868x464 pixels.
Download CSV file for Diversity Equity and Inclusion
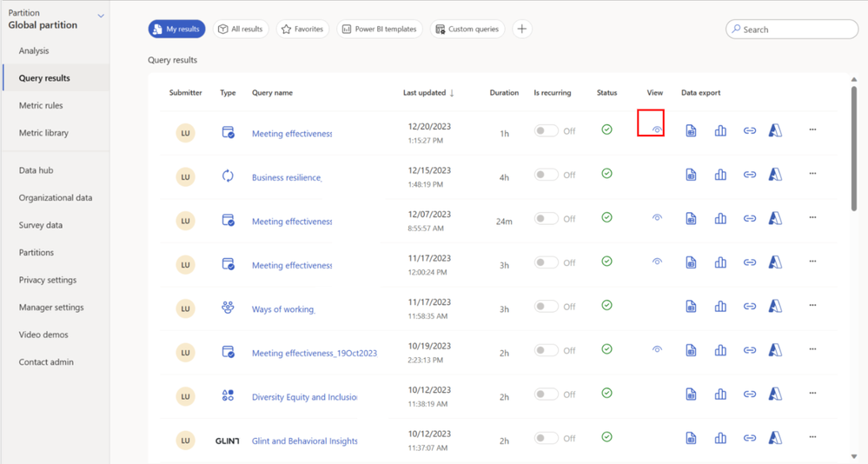(x=691, y=394)
